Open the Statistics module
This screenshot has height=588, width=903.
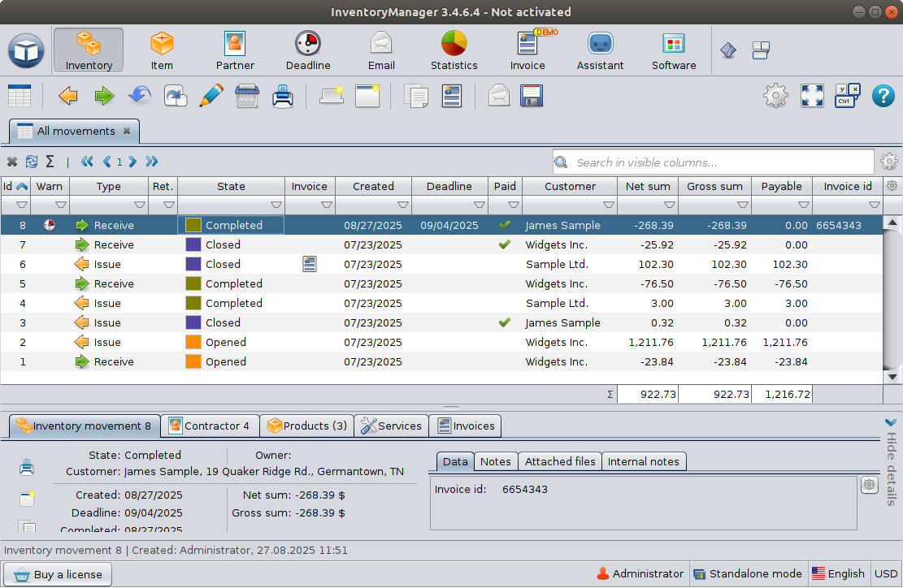[454, 50]
